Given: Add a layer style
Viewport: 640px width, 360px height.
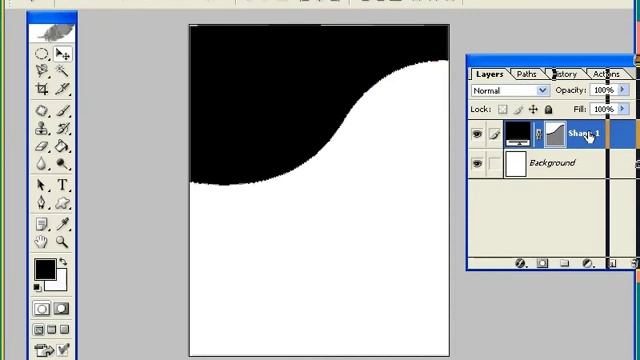Looking at the screenshot, I should pos(520,263).
